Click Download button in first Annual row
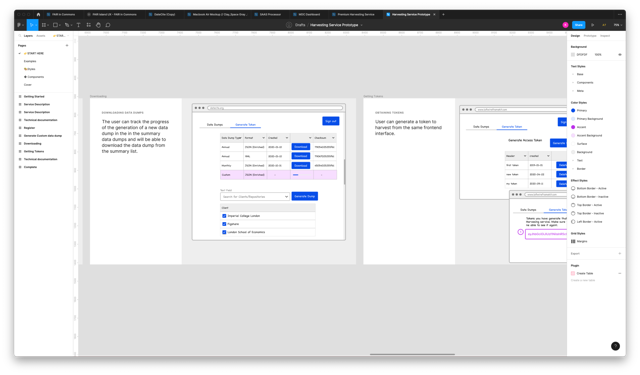The width and height of the screenshot is (640, 375). (300, 147)
